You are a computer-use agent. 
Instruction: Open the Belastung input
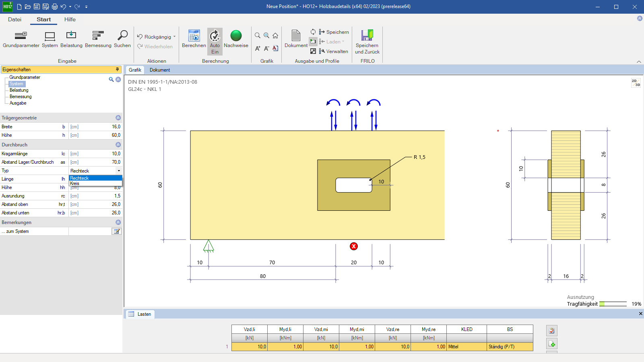[x=71, y=39]
